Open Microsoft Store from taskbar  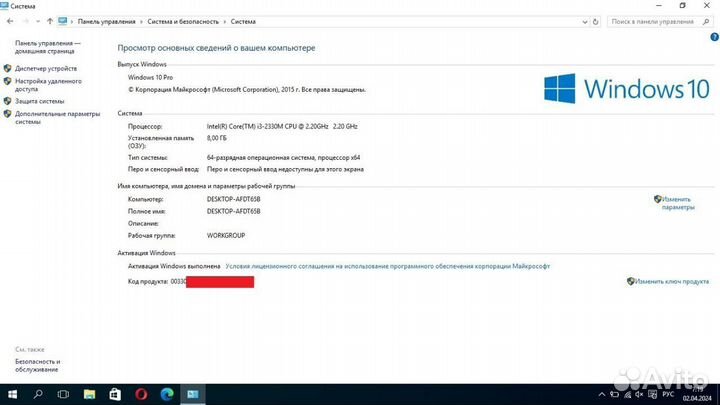tap(115, 394)
